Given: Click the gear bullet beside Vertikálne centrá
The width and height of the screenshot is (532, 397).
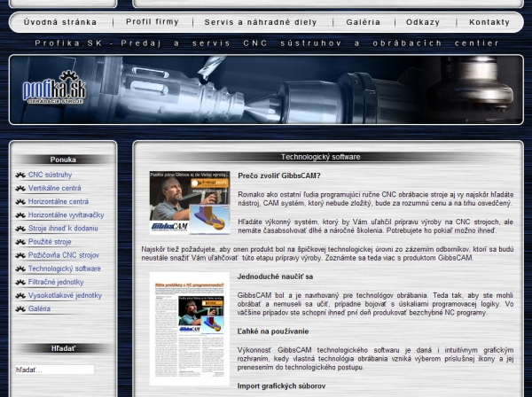Looking at the screenshot, I should pyautogui.click(x=20, y=189).
